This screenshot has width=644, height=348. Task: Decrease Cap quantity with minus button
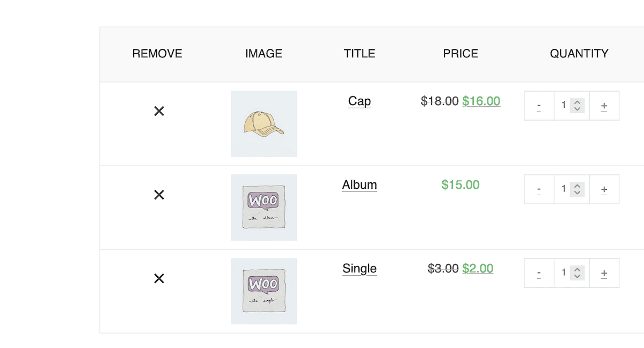coord(539,106)
